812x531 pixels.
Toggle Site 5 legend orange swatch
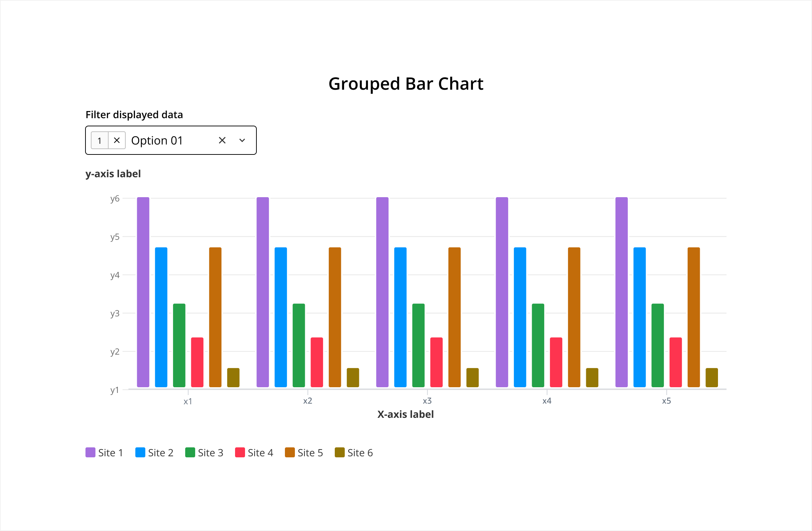click(290, 452)
